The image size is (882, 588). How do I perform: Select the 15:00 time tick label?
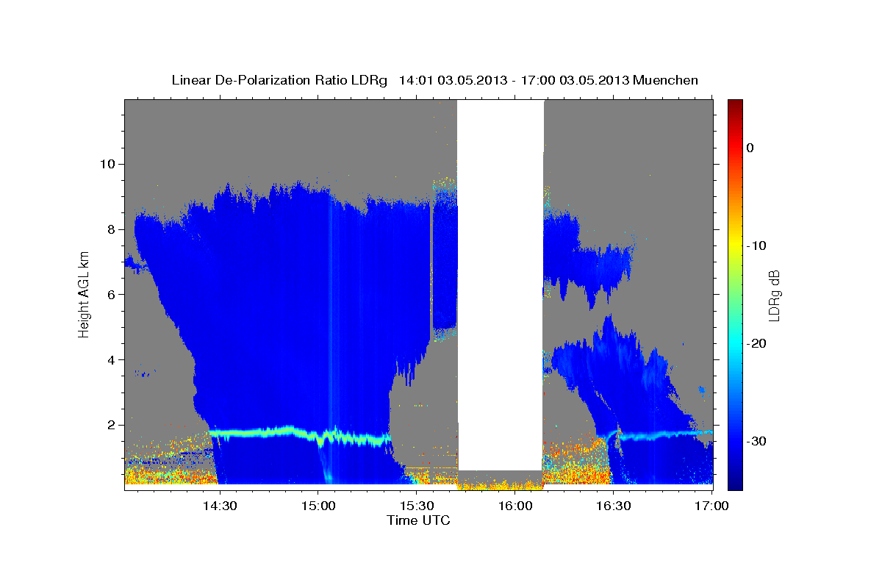click(318, 506)
